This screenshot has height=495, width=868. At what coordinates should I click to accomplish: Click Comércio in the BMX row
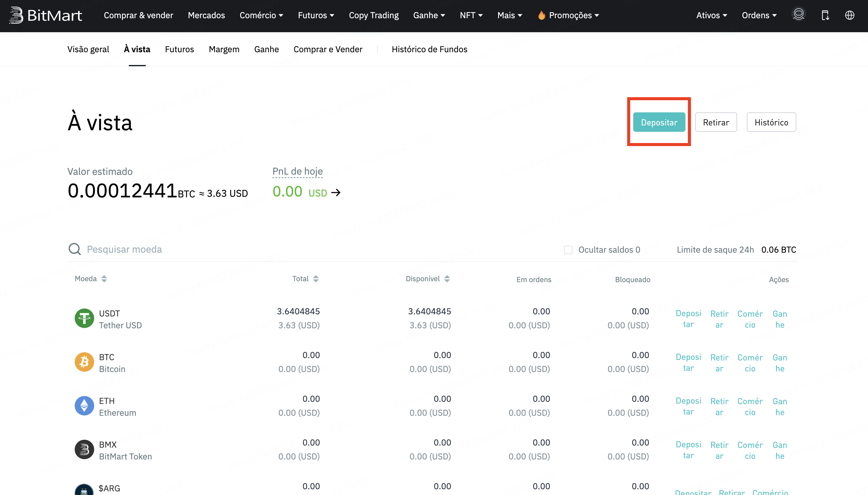[x=750, y=450]
